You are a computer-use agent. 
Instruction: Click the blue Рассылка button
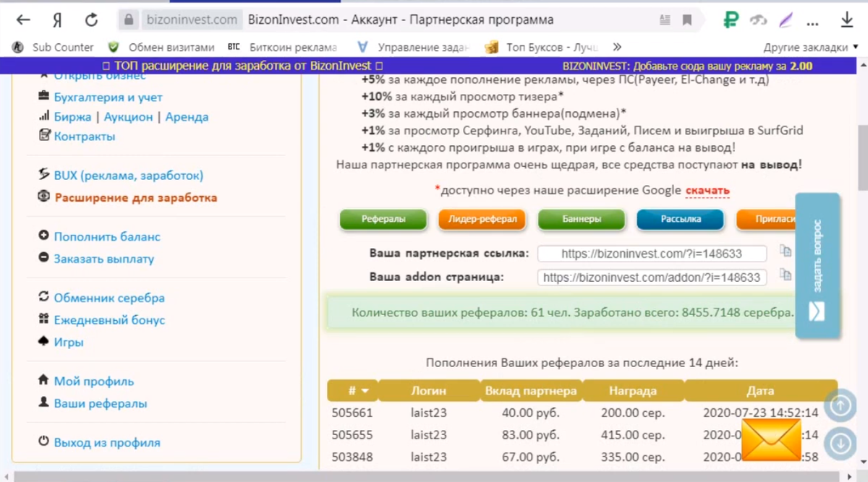(680, 219)
